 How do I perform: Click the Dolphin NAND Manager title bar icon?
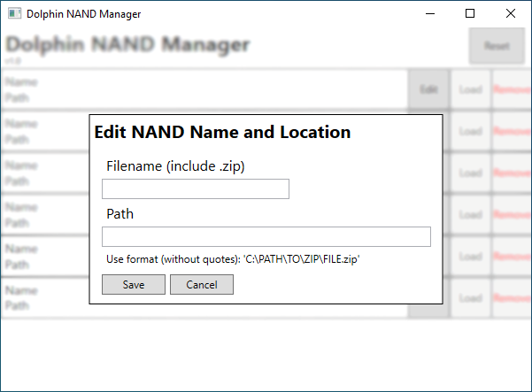pos(14,13)
